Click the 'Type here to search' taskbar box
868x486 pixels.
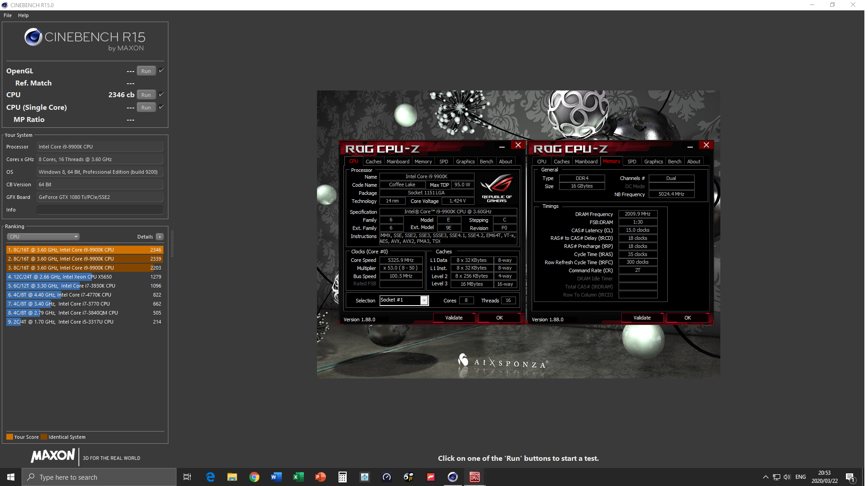99,477
